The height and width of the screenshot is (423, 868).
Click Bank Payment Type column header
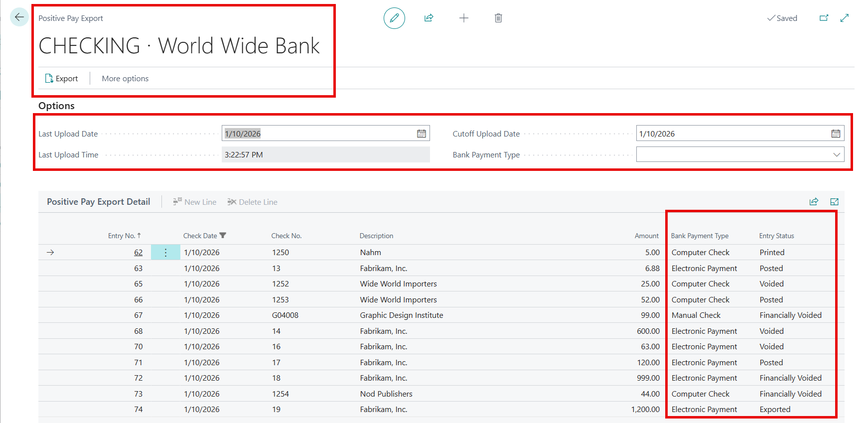click(700, 236)
